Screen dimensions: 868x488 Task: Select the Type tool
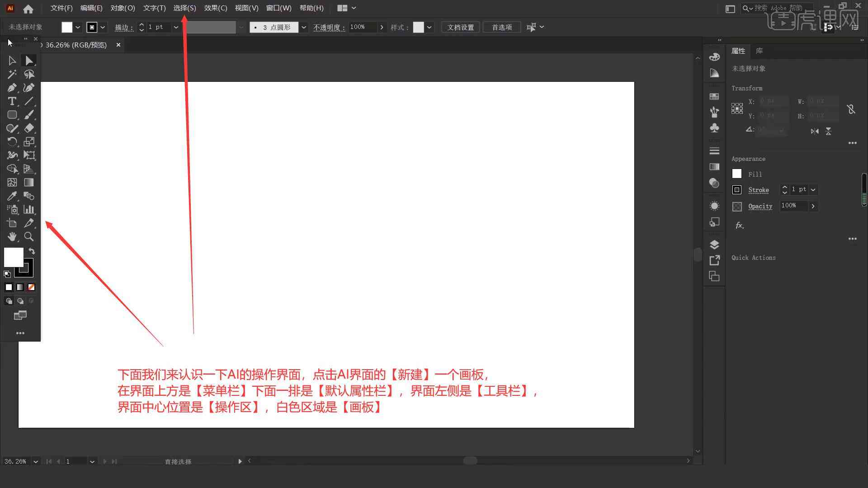point(12,101)
